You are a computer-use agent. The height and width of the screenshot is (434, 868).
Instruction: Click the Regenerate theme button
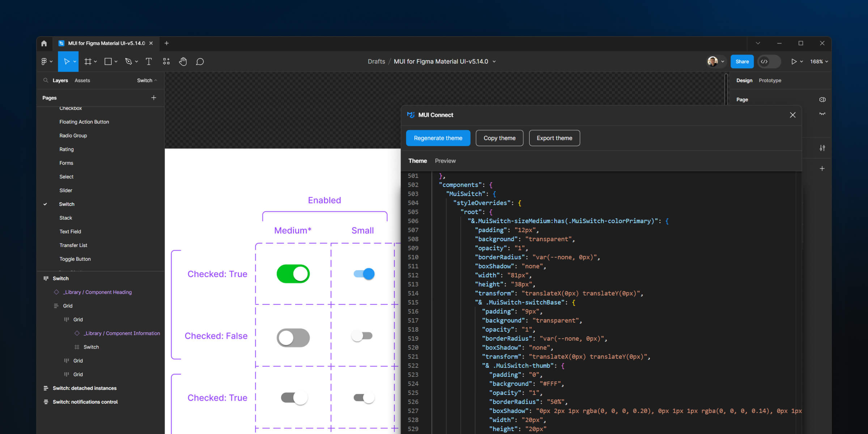tap(438, 138)
